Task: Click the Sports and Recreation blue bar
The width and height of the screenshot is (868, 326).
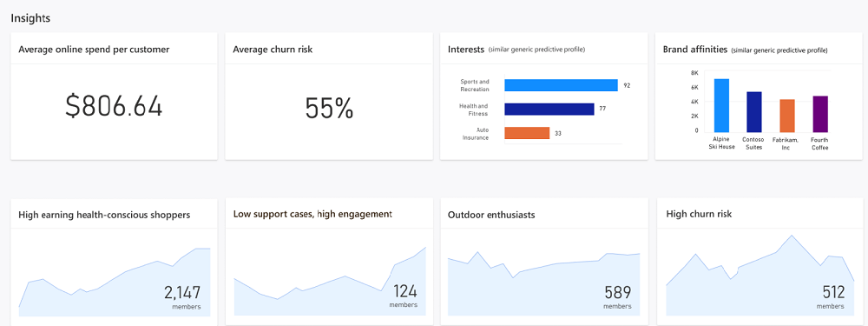Action: (x=561, y=85)
